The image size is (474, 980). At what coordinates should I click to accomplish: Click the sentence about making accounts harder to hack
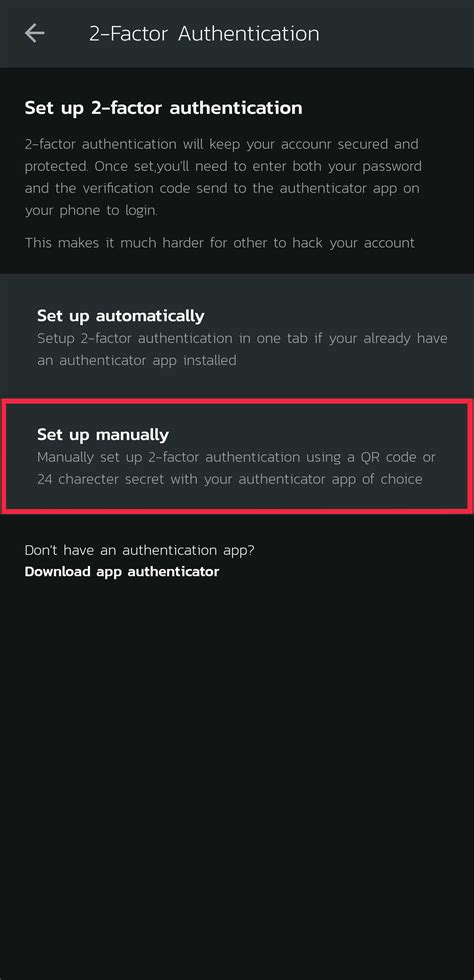219,242
